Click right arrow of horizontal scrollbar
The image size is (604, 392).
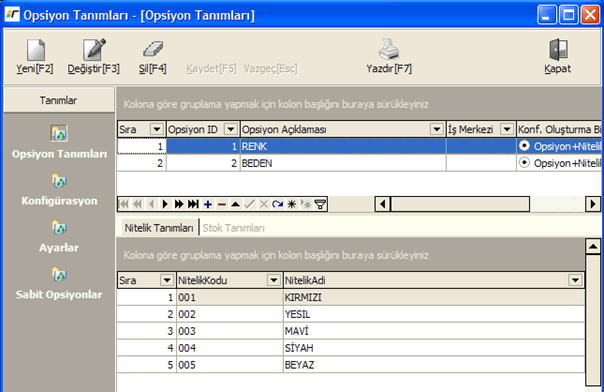tap(593, 204)
